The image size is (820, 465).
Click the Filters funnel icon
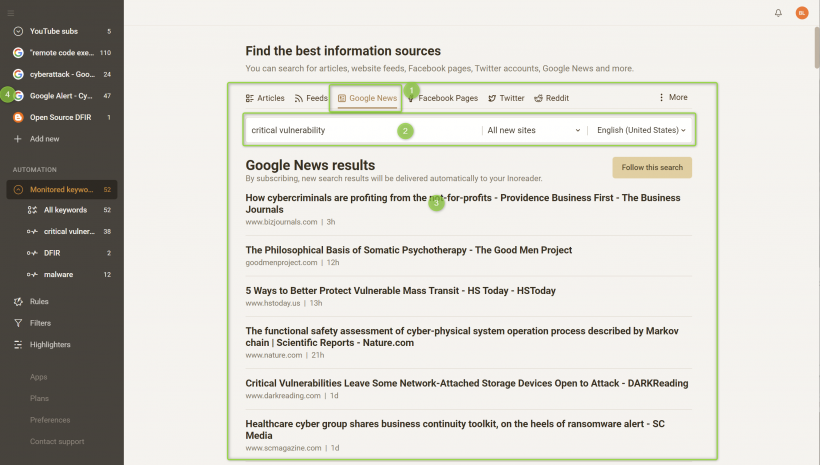pyautogui.click(x=18, y=323)
